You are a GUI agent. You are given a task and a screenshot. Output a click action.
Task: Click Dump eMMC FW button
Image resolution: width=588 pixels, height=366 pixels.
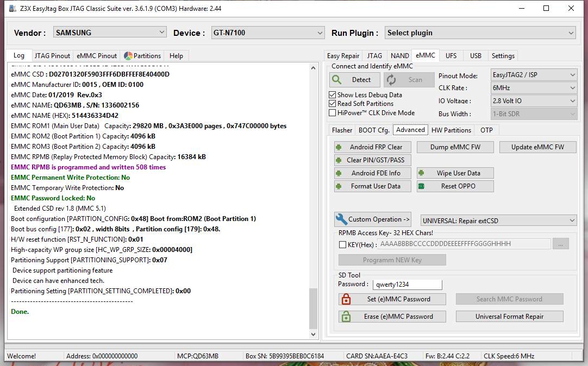[455, 147]
